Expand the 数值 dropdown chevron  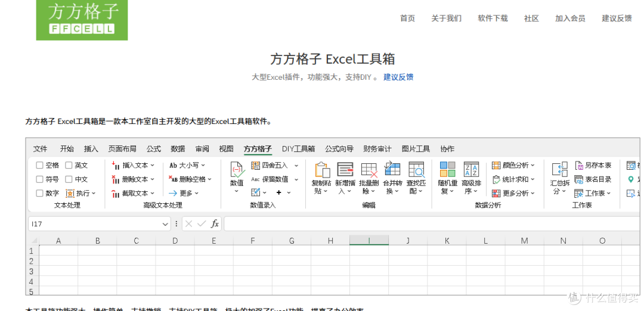pos(237,191)
